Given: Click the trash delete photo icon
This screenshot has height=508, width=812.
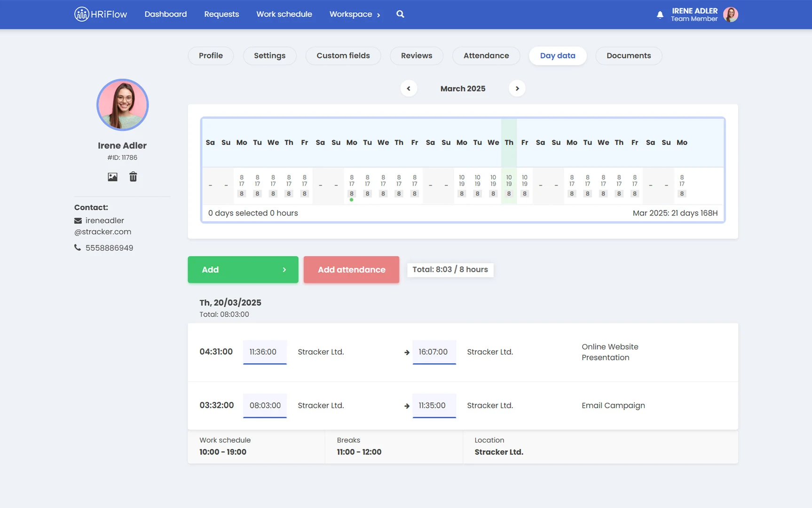Looking at the screenshot, I should coord(133,177).
